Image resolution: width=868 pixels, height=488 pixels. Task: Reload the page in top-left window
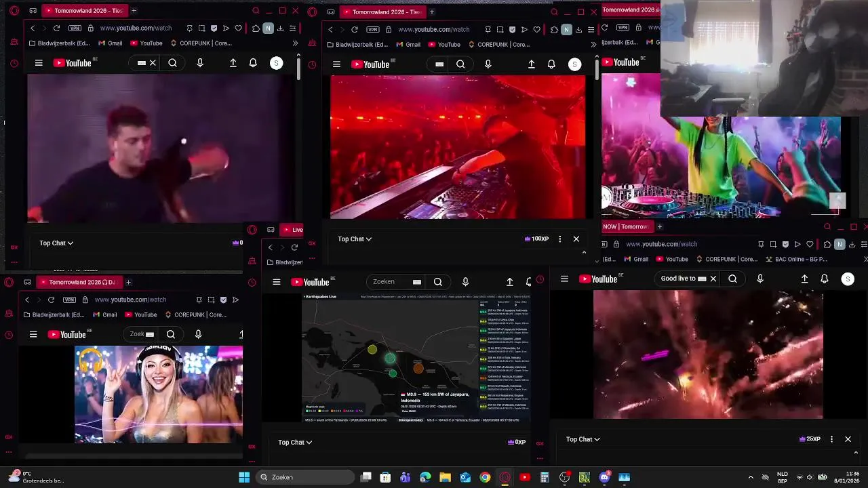[56, 28]
